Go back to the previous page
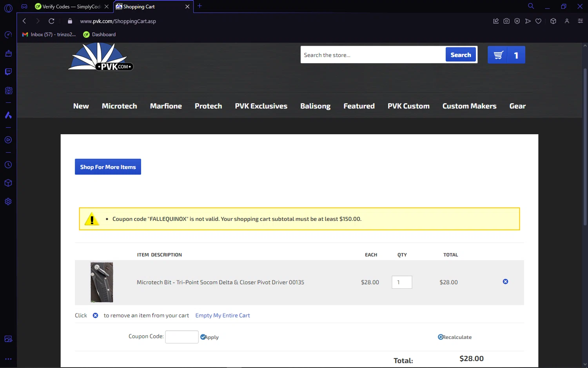 click(24, 21)
